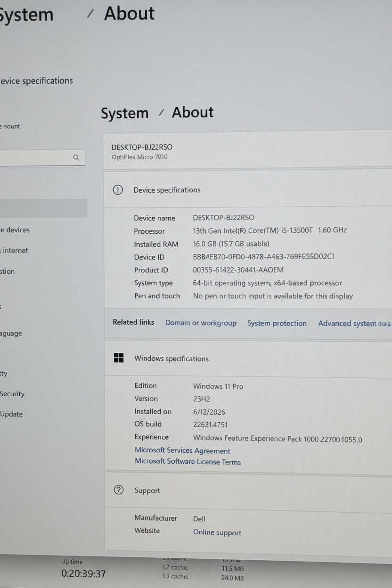Click the OS build value 22631.4751
This screenshot has width=392, height=588.
point(211,425)
